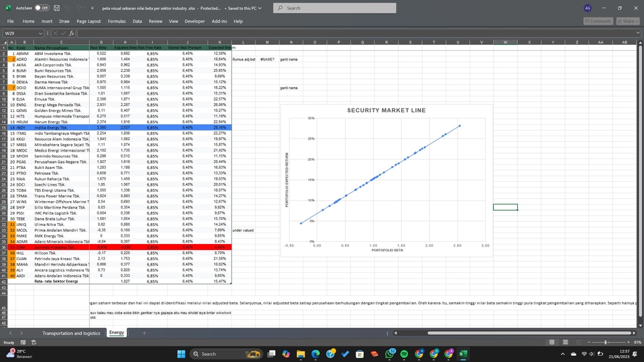Switch to Page Layout view icon

(x=566, y=343)
